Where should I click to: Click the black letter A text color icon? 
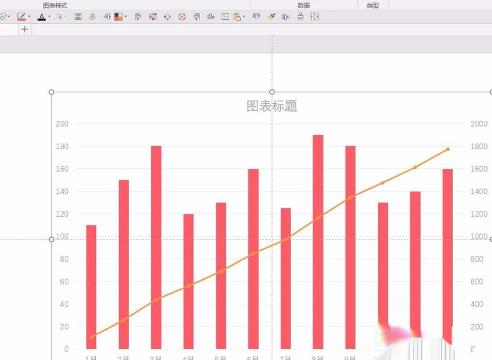(42, 17)
